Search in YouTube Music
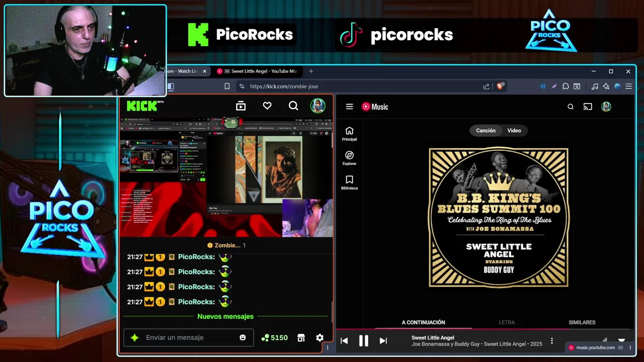 tap(571, 107)
